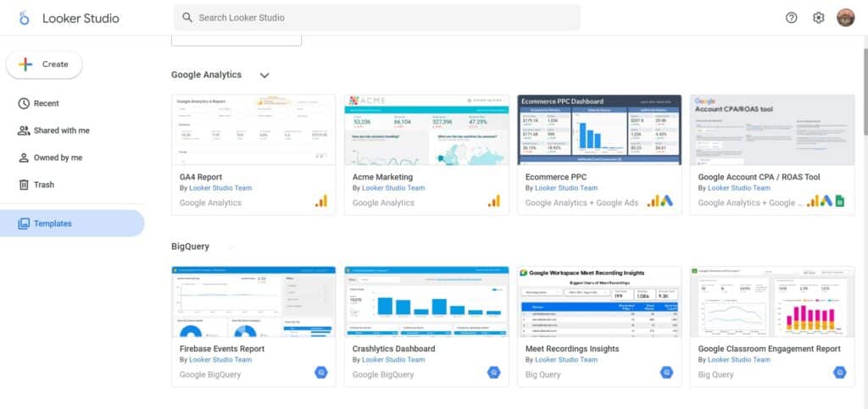Click the Looker Studio logo icon
868x409 pixels.
tap(24, 18)
